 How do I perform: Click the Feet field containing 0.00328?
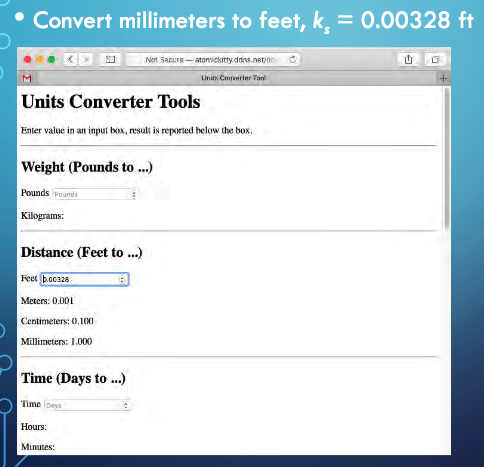85,279
